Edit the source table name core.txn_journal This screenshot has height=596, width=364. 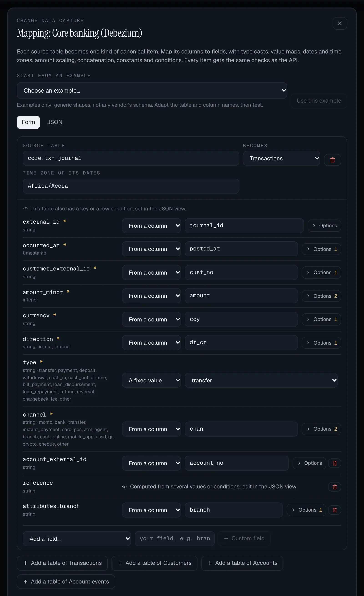(x=131, y=158)
